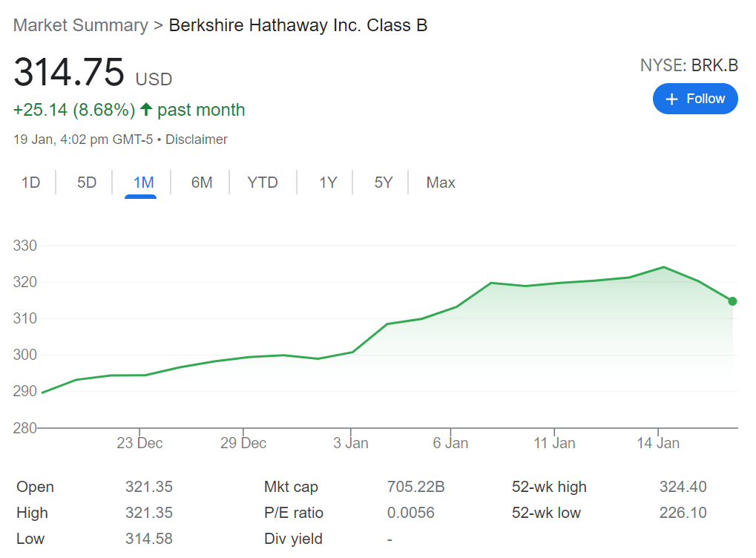Select the 1D time range tab
This screenshot has width=756, height=558.
tap(30, 183)
